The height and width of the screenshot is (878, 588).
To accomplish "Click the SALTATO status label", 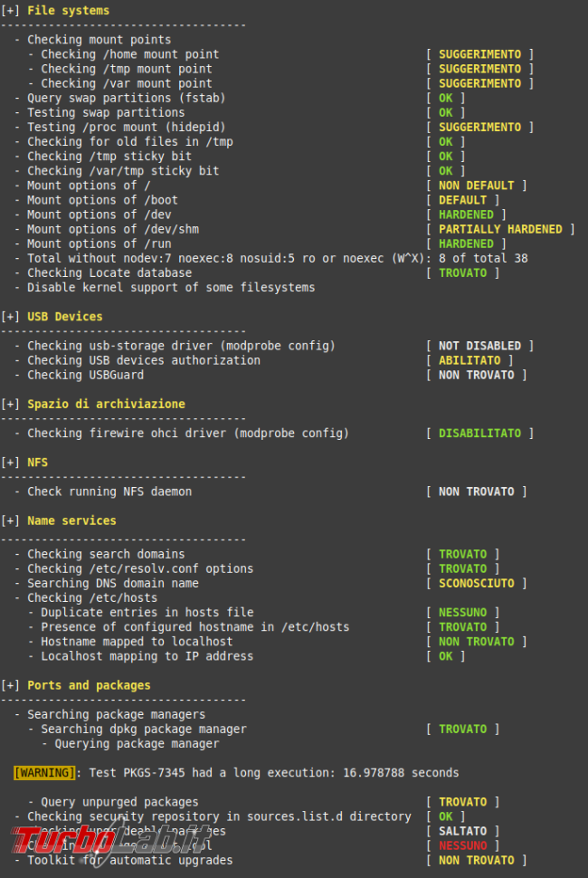I will [462, 830].
